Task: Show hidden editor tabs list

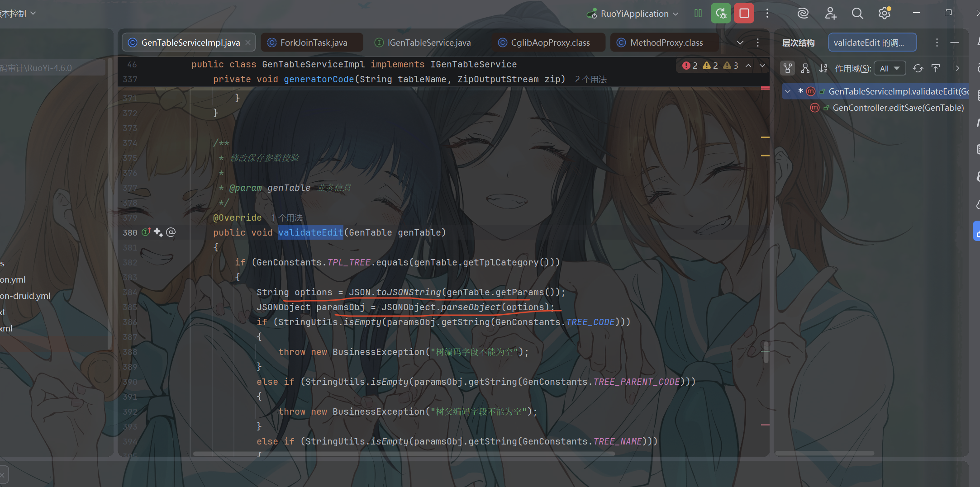Action: (740, 43)
